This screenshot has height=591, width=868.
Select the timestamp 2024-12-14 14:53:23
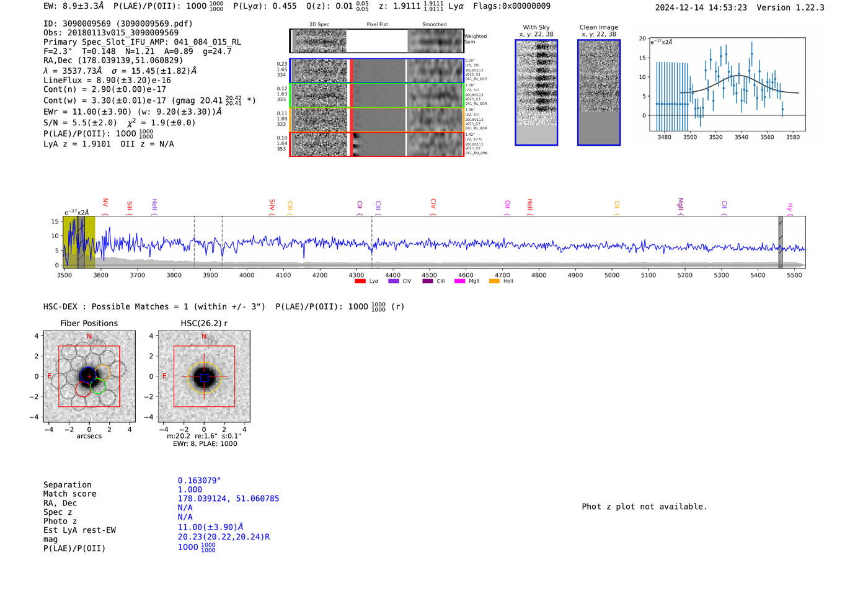(x=701, y=7)
